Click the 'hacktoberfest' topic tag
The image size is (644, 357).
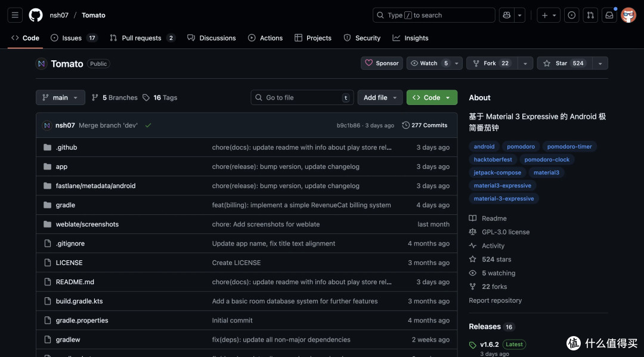493,159
